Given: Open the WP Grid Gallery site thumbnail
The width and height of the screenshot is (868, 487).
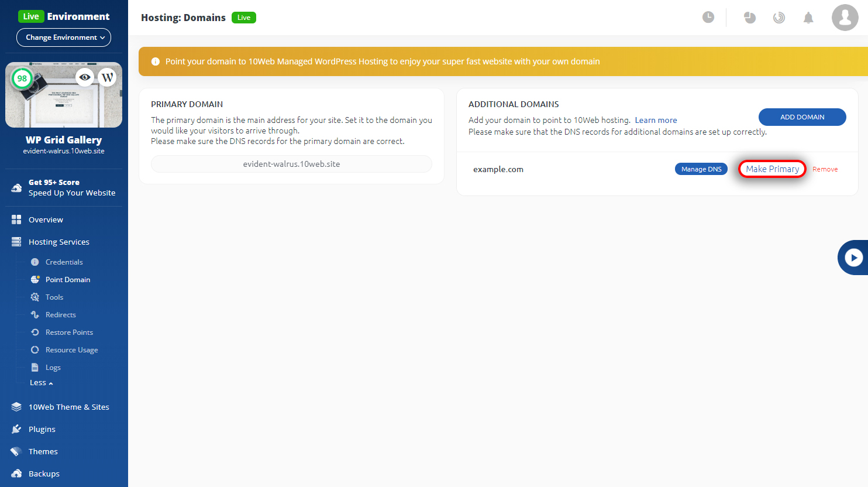Looking at the screenshot, I should coord(64,95).
